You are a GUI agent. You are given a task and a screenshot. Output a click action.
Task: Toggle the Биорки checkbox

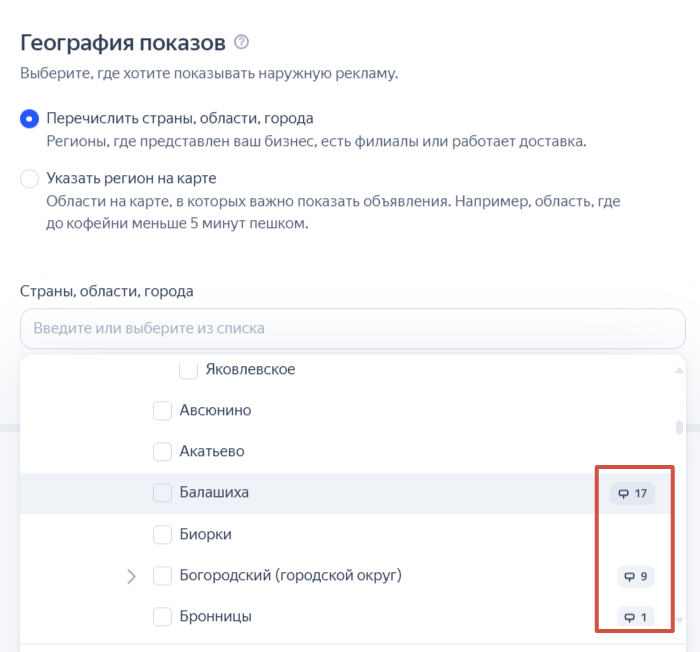point(162,534)
